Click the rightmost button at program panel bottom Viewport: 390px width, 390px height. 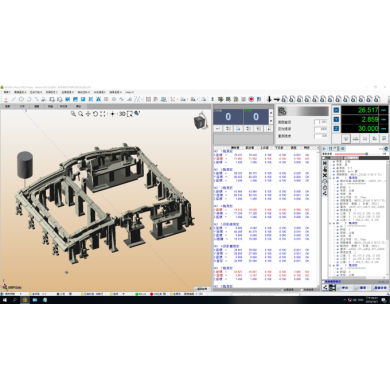click(x=380, y=288)
